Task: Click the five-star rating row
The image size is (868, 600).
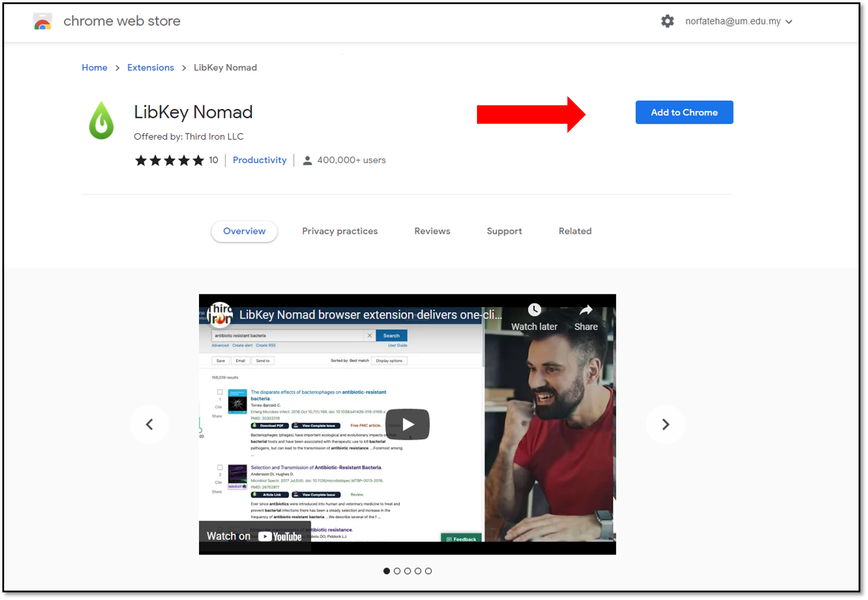Action: tap(170, 160)
